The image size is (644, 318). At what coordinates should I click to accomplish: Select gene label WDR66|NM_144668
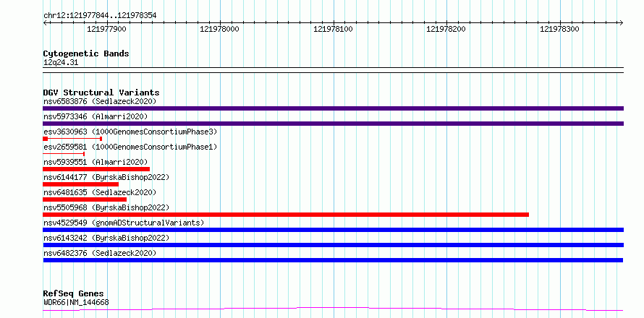(76, 303)
